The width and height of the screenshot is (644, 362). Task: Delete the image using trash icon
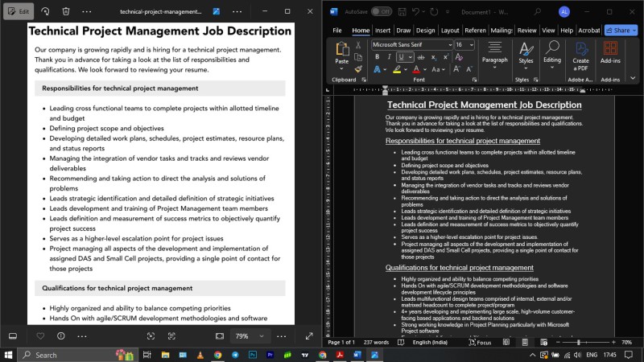point(66,12)
